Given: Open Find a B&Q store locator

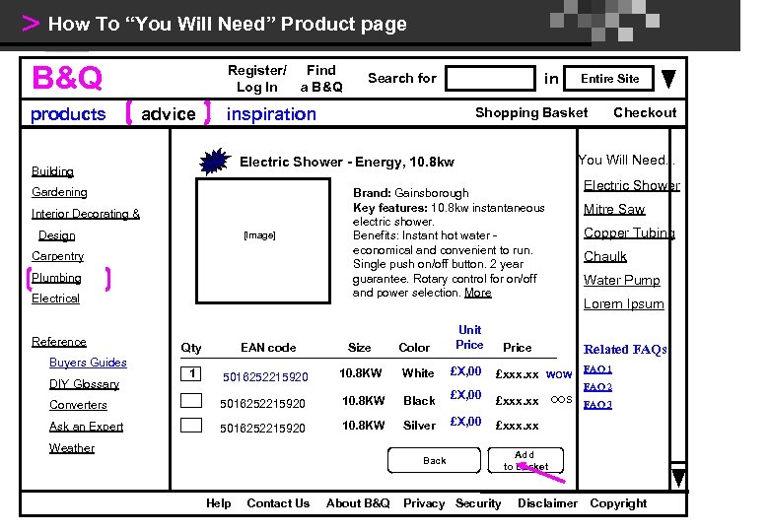Looking at the screenshot, I should coord(321,79).
